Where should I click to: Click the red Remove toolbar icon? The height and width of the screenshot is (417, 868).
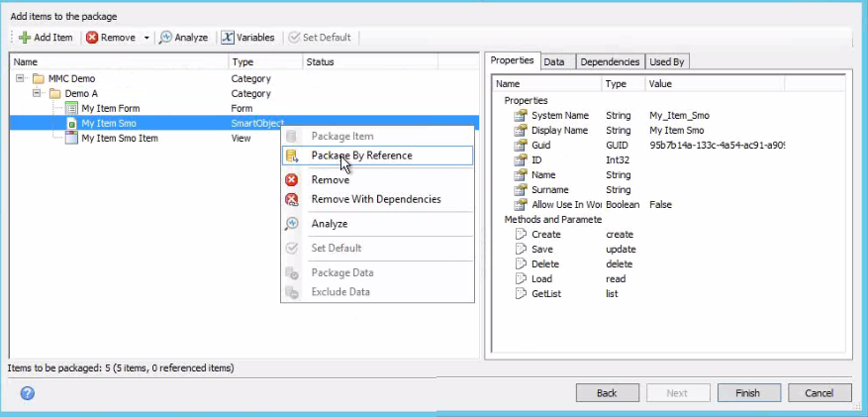[93, 38]
